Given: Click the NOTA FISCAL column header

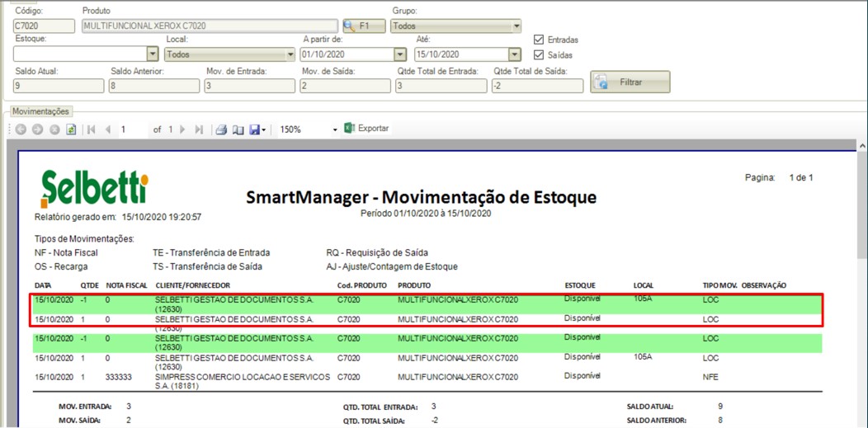Looking at the screenshot, I should click(126, 285).
